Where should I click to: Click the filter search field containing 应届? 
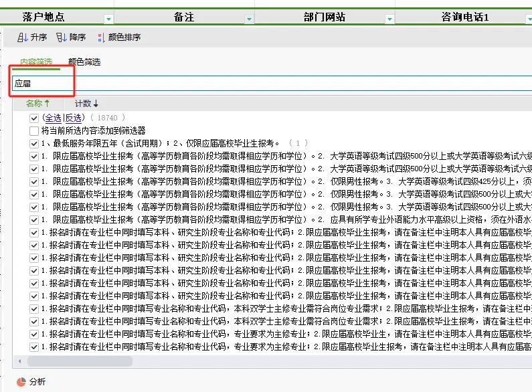click(272, 84)
